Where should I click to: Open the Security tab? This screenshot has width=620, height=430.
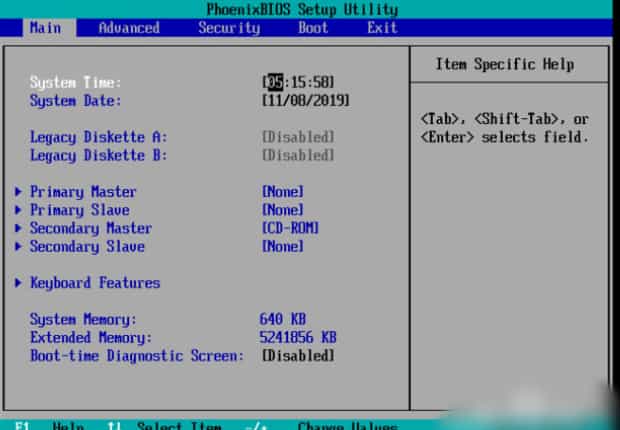[229, 28]
